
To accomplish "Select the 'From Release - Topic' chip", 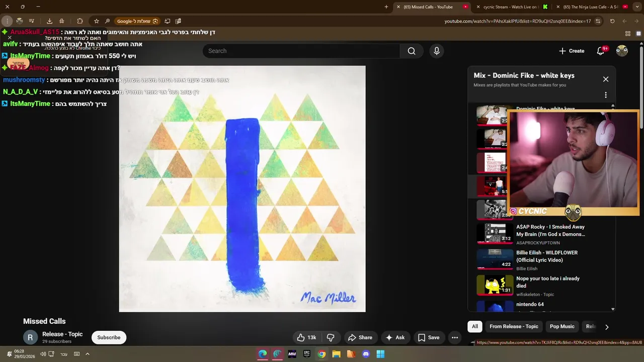I will coord(514,326).
